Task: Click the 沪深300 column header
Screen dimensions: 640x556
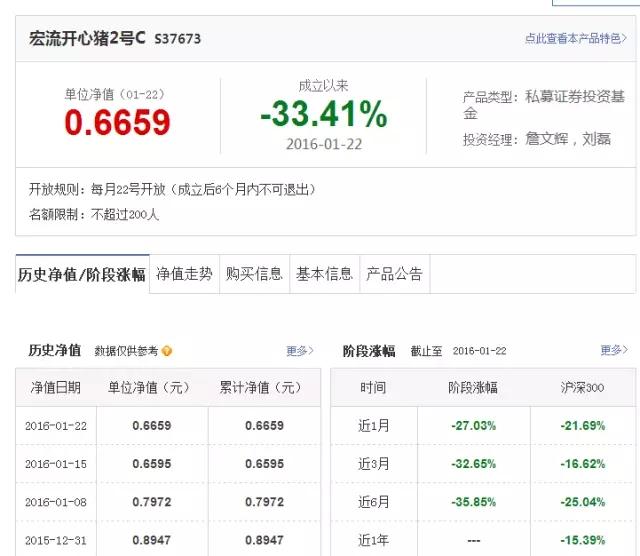Action: [583, 387]
